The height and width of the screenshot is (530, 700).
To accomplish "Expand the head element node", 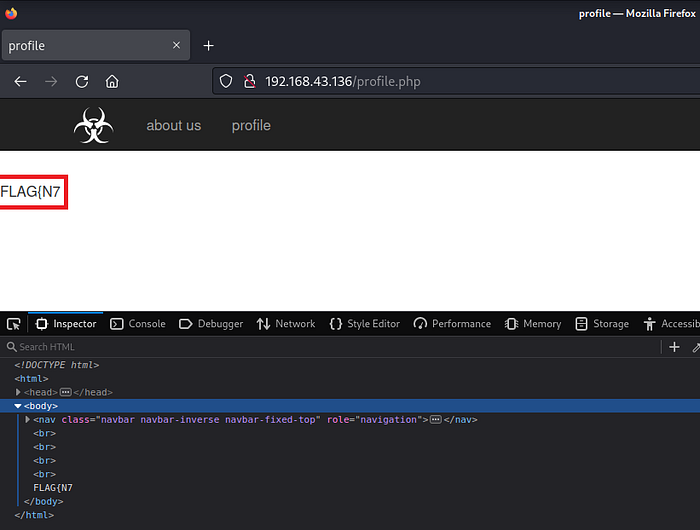I will (18, 393).
